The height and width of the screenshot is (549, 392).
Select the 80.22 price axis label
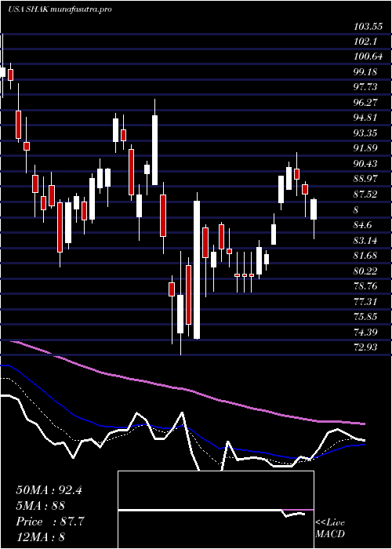click(x=365, y=271)
